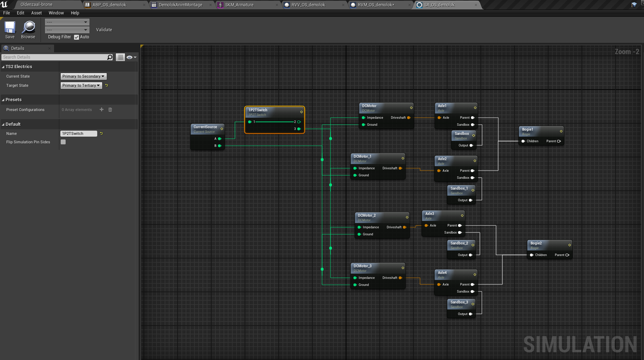This screenshot has width=644, height=360.
Task: Enable Flip Simulation Pin Sides checkbox
Action: pos(63,142)
